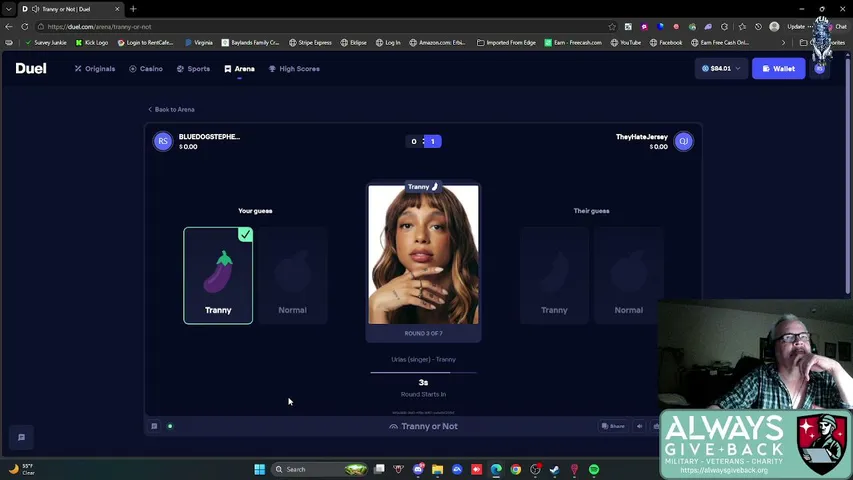Screen dimensions: 853x480
Task: Open the Originals section in Duel navigation
Action: [95, 69]
